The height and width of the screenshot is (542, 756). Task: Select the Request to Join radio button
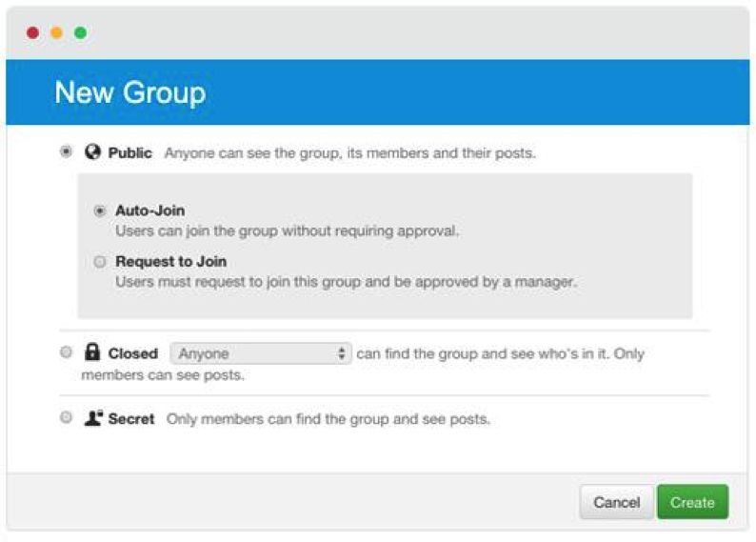pyautogui.click(x=100, y=261)
